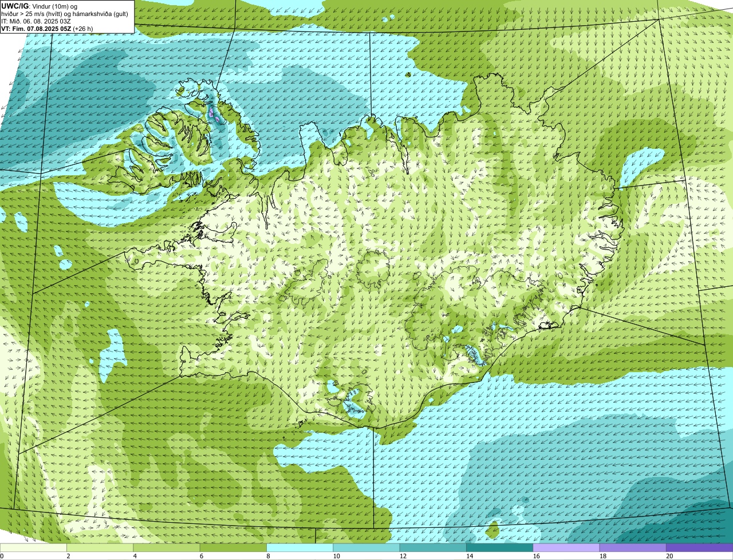The image size is (733, 560).
Task: Click the 6–8 m/s darker green legend swatch
Action: pos(234,547)
